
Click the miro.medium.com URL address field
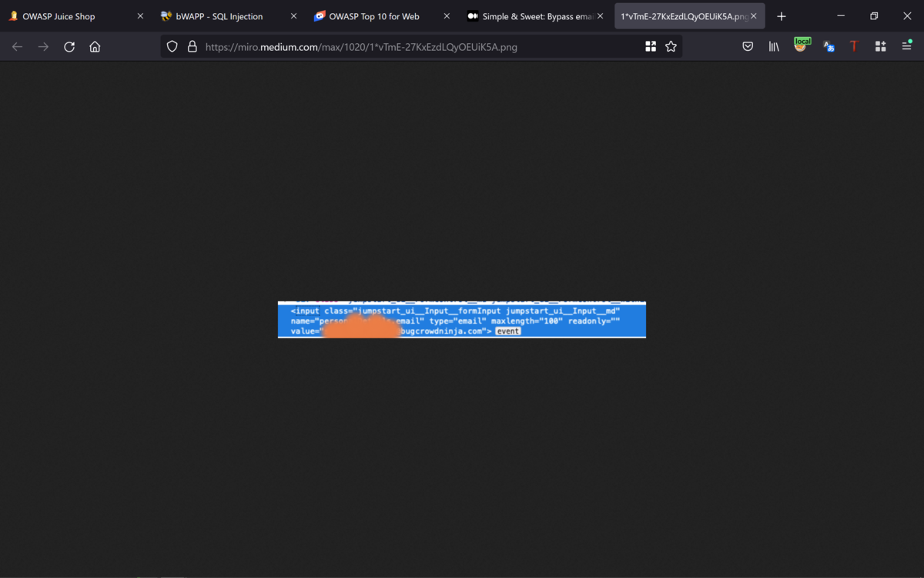pos(420,47)
